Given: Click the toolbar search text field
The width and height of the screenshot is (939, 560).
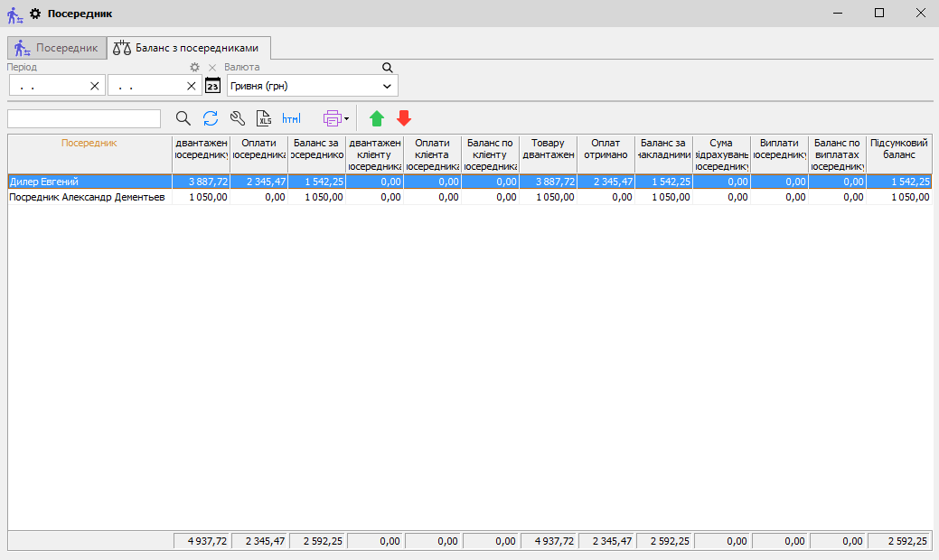Looking at the screenshot, I should coord(84,118).
